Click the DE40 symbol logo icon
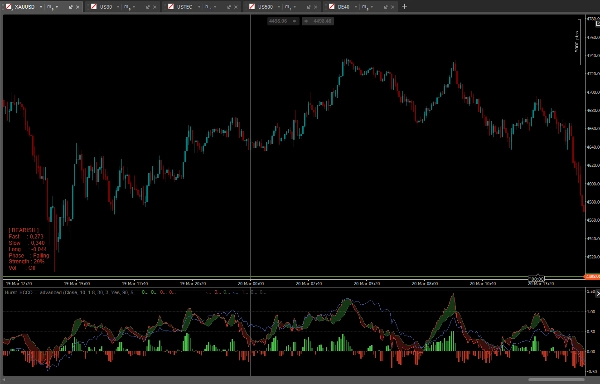The width and height of the screenshot is (600, 384). (x=332, y=7)
